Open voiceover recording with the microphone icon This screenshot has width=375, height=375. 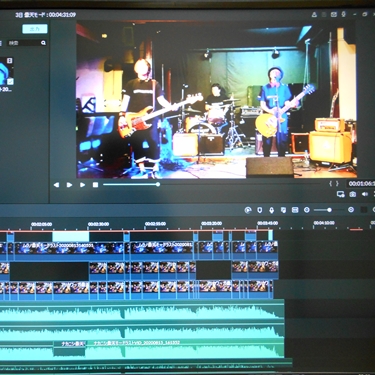pos(272,210)
